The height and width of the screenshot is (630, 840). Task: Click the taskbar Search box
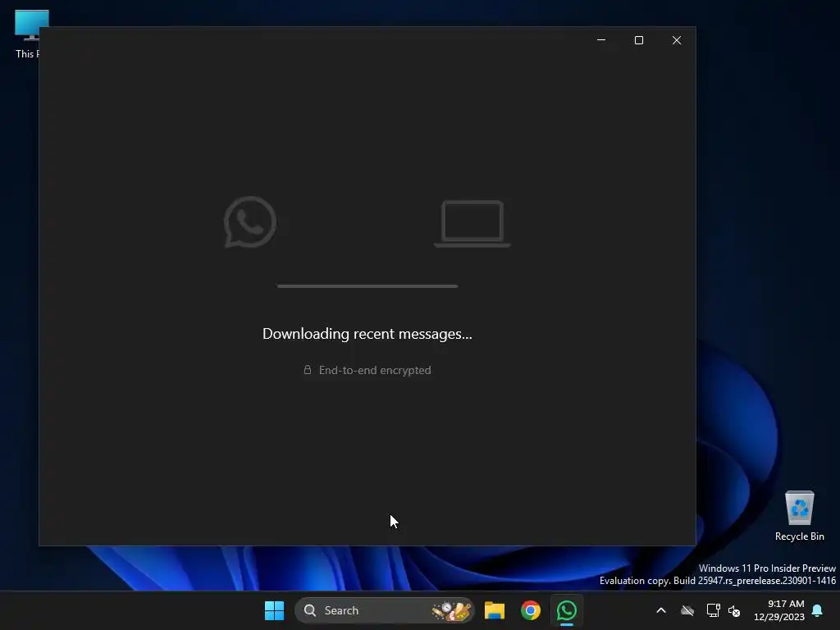[384, 610]
